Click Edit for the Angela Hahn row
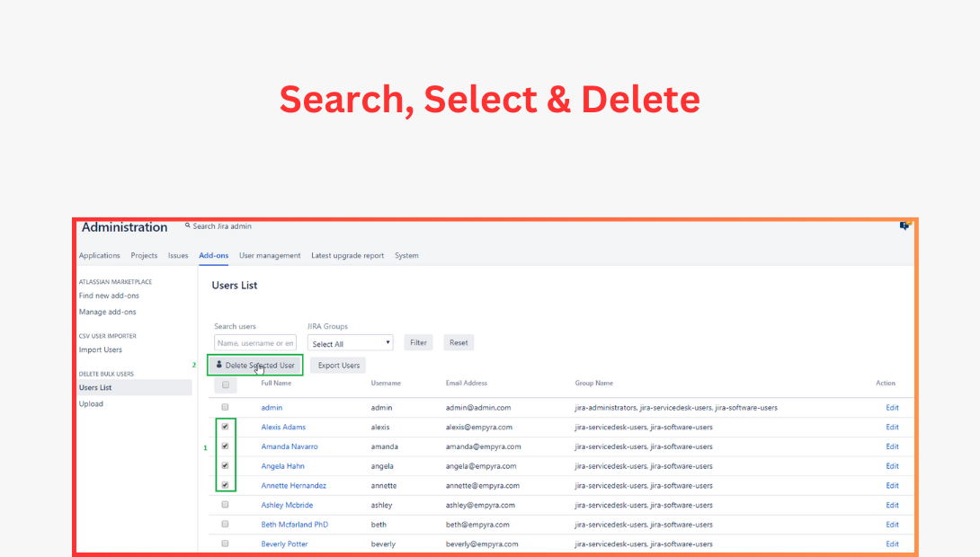Image resolution: width=980 pixels, height=557 pixels. (x=892, y=466)
